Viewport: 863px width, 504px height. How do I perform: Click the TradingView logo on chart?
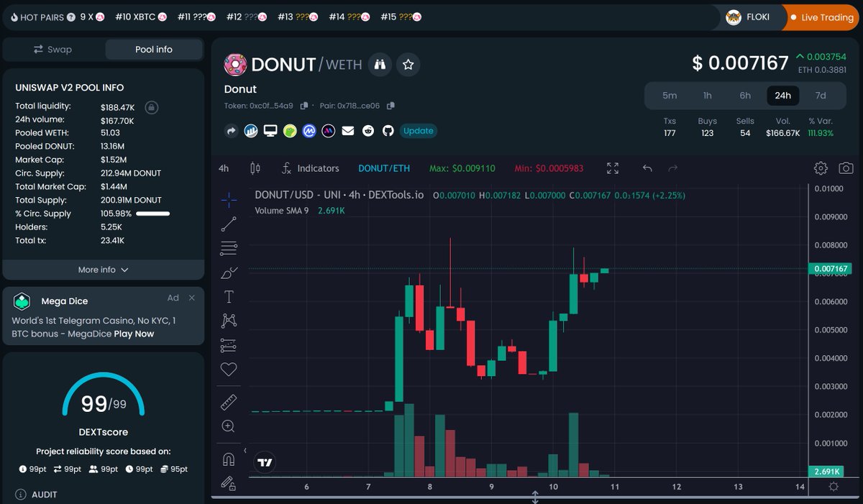[x=265, y=462]
